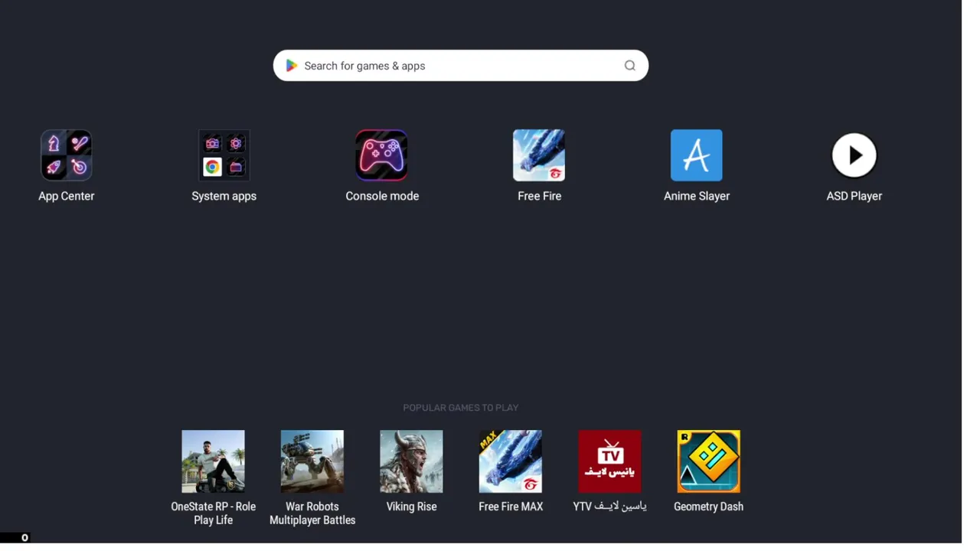Launch the Free Fire game icon
The height and width of the screenshot is (551, 980).
(x=539, y=155)
